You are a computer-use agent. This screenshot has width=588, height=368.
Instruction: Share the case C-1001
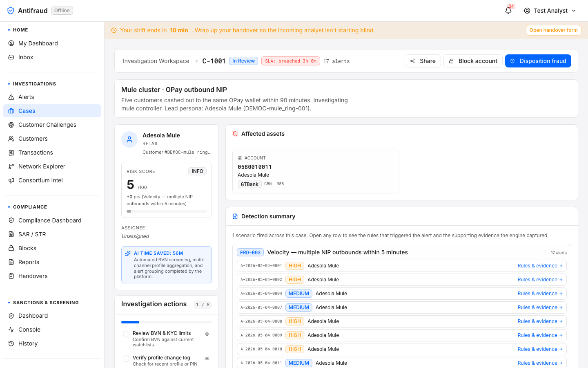point(423,61)
